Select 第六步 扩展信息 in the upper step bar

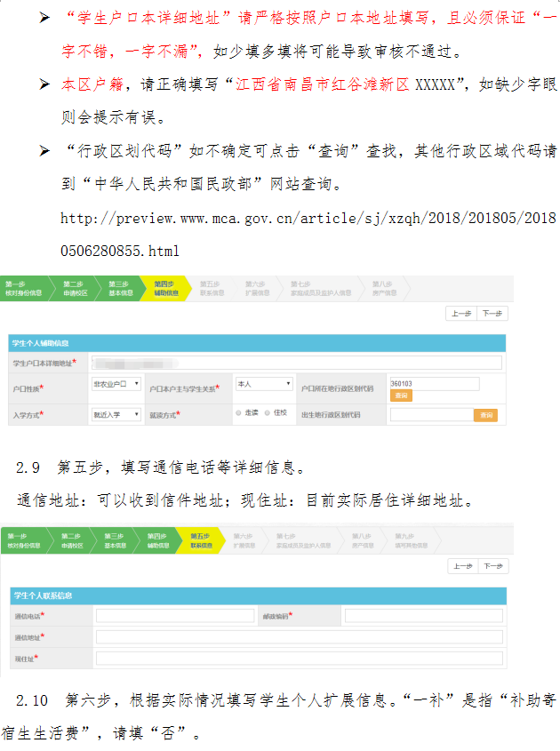point(257,289)
